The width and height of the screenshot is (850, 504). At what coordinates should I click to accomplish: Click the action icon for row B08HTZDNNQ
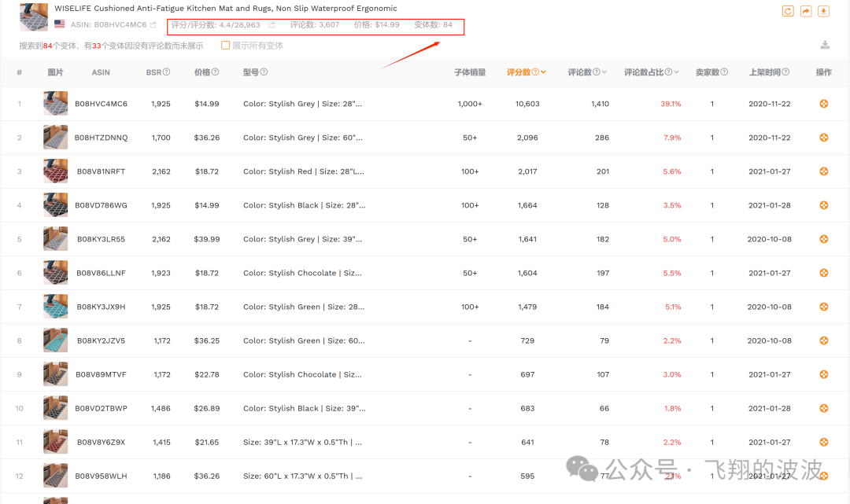click(824, 138)
